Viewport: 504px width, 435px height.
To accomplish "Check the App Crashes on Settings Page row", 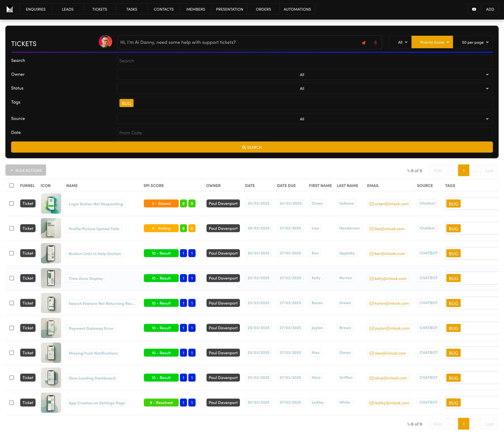I will 12,403.
